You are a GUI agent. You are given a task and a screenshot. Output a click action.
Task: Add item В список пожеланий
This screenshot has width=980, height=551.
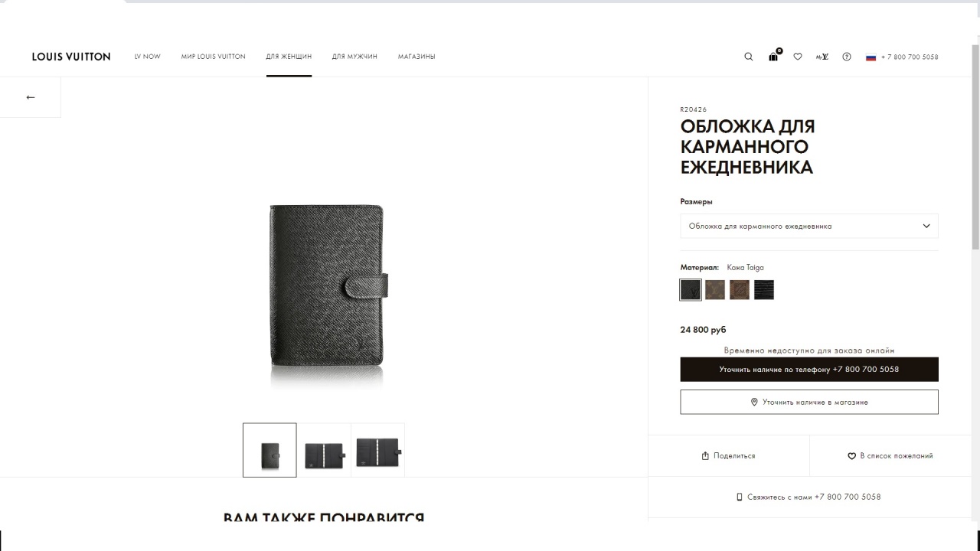(x=890, y=456)
